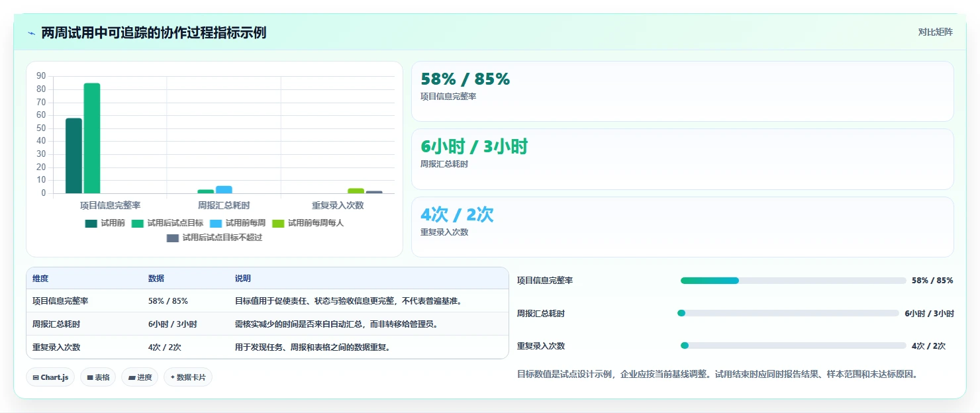Click the lightning icon beside the title
The image size is (980, 413).
pyautogui.click(x=31, y=32)
